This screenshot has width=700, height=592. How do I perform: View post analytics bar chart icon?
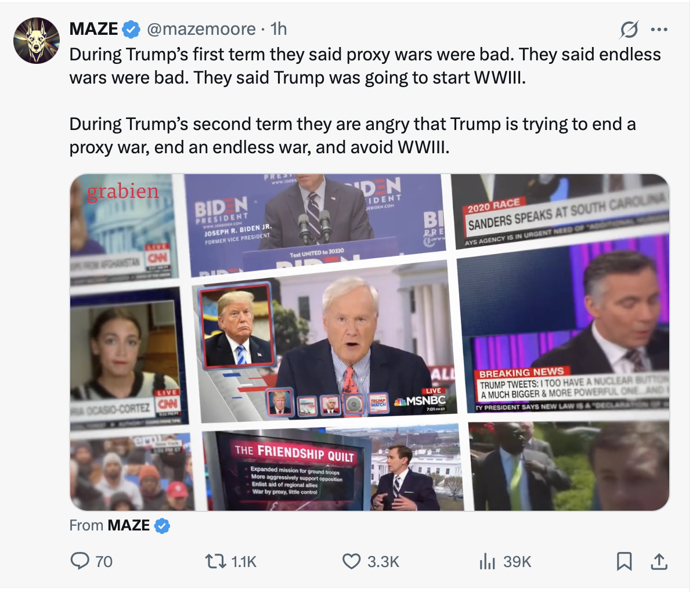487,561
